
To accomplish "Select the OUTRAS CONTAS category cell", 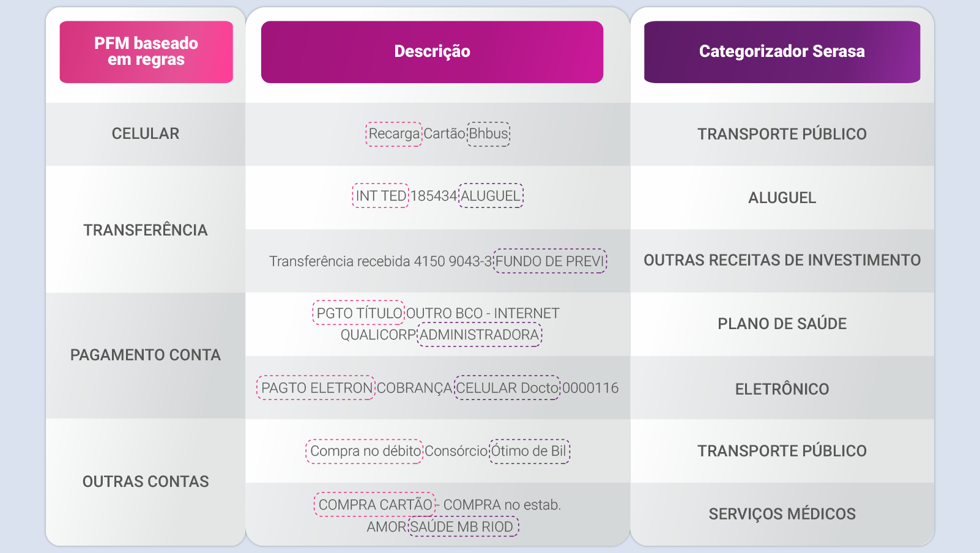I will [x=146, y=482].
